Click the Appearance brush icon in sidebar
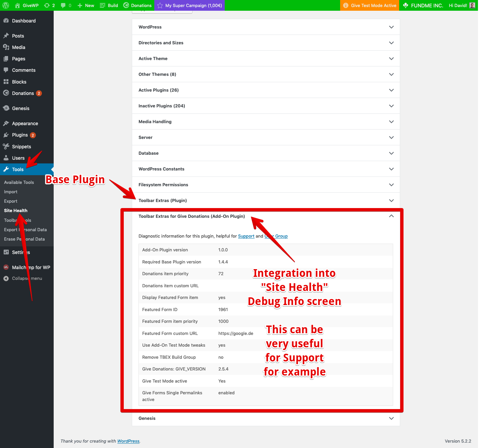 pos(6,123)
